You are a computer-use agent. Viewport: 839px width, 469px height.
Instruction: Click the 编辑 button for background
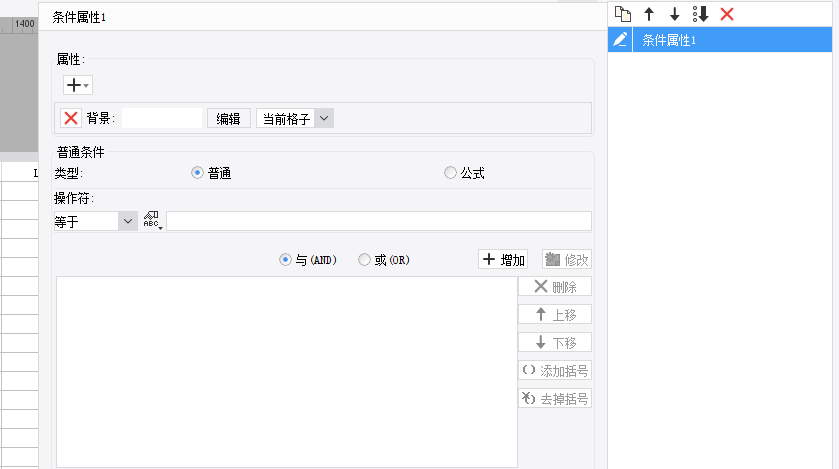pyautogui.click(x=228, y=118)
